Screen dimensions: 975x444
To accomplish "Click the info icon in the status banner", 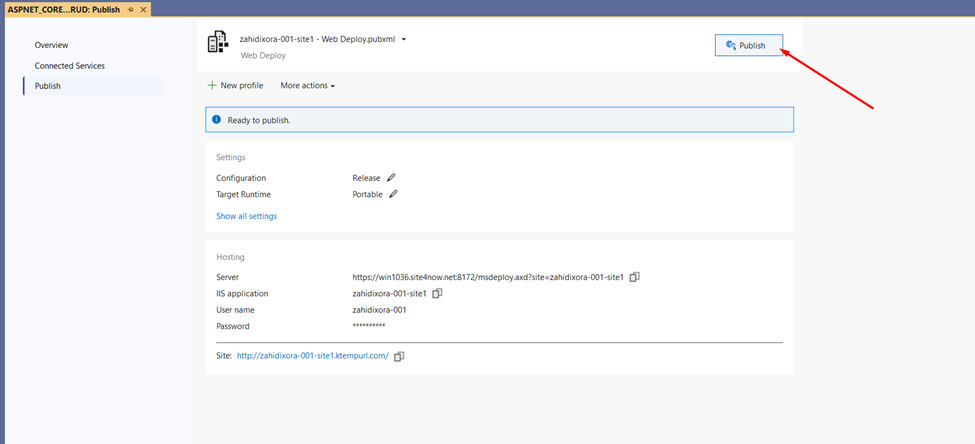I will 216,120.
